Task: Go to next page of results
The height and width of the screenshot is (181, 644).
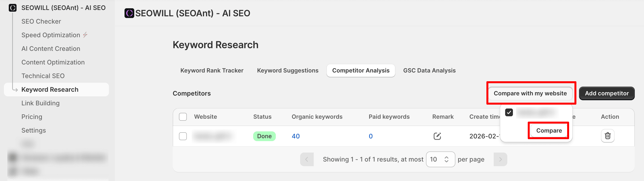Action: (500, 159)
